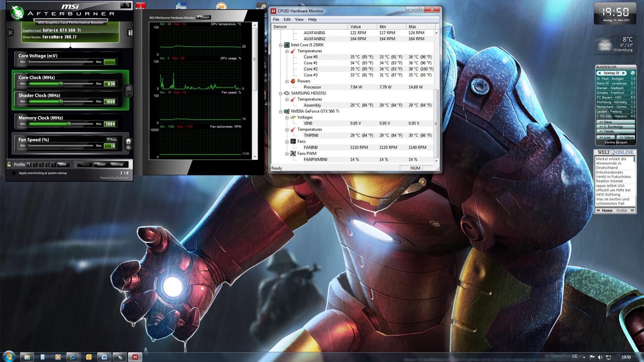Click the Fan Speed value field 14
This screenshot has height=362, width=644.
click(110, 146)
